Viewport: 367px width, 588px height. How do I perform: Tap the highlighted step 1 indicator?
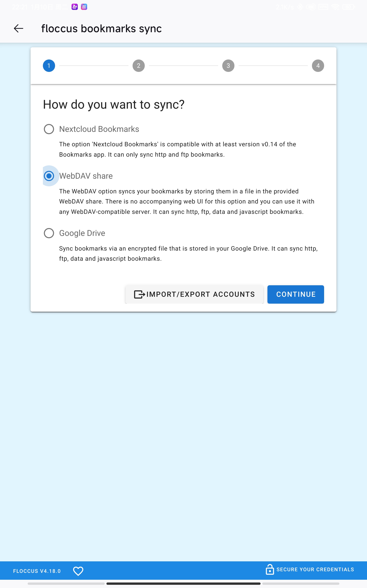[49, 65]
